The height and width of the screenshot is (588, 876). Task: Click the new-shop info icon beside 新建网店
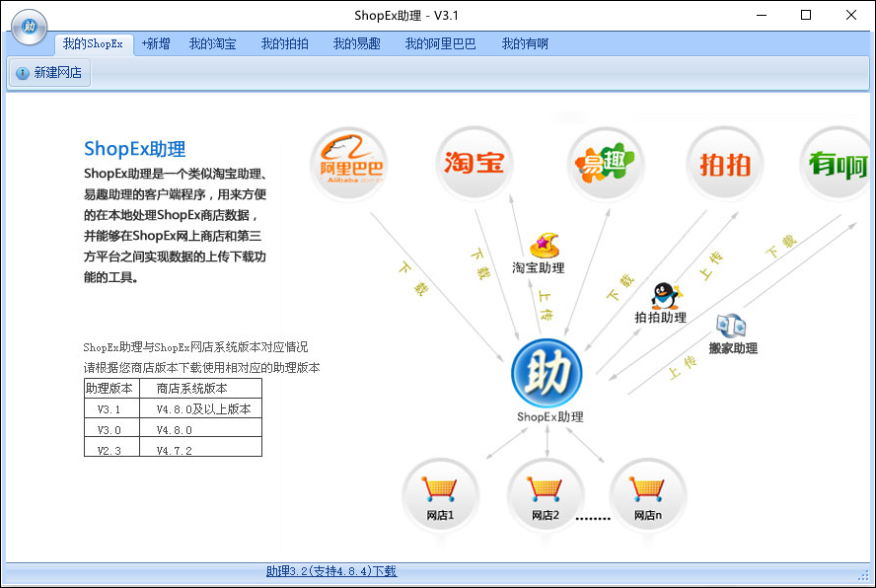[23, 73]
